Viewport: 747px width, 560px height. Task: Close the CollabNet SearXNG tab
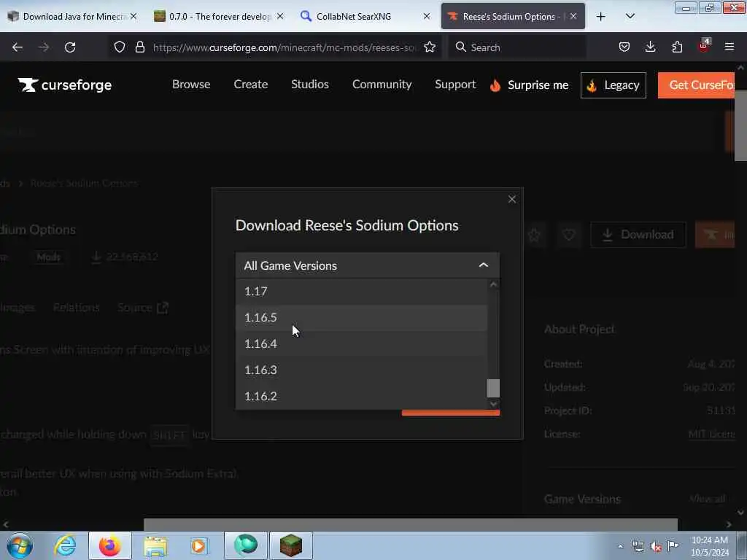click(x=426, y=16)
